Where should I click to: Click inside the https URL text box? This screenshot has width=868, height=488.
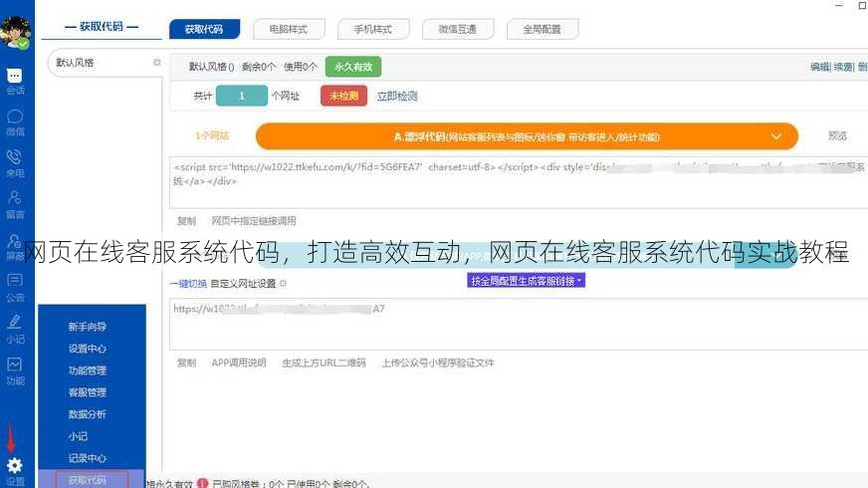pos(519,324)
